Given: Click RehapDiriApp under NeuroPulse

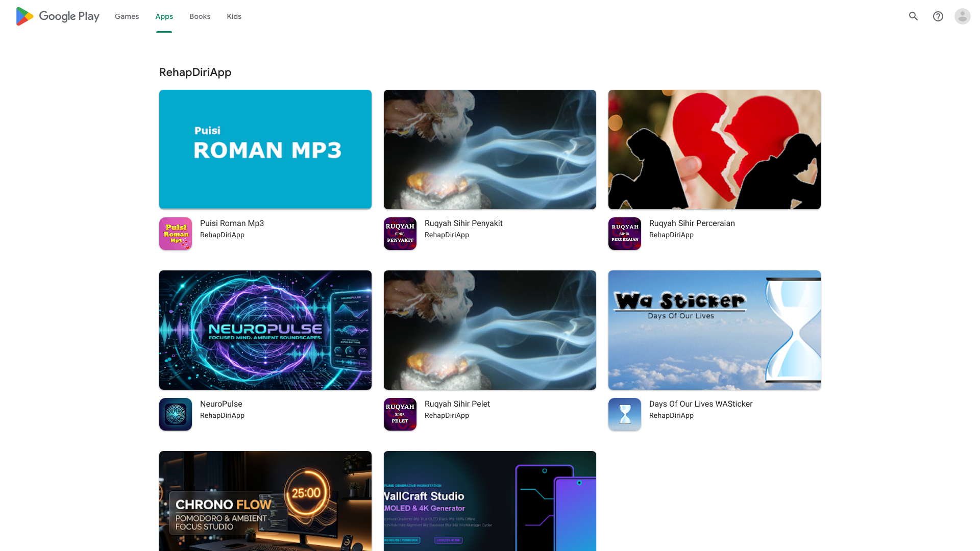Looking at the screenshot, I should click(223, 416).
